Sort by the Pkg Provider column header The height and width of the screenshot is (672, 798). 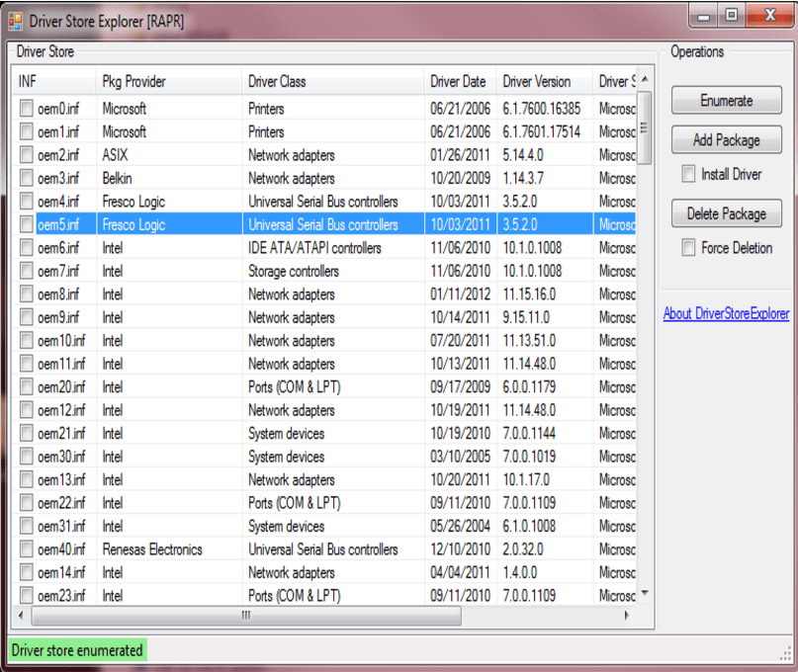click(x=168, y=81)
